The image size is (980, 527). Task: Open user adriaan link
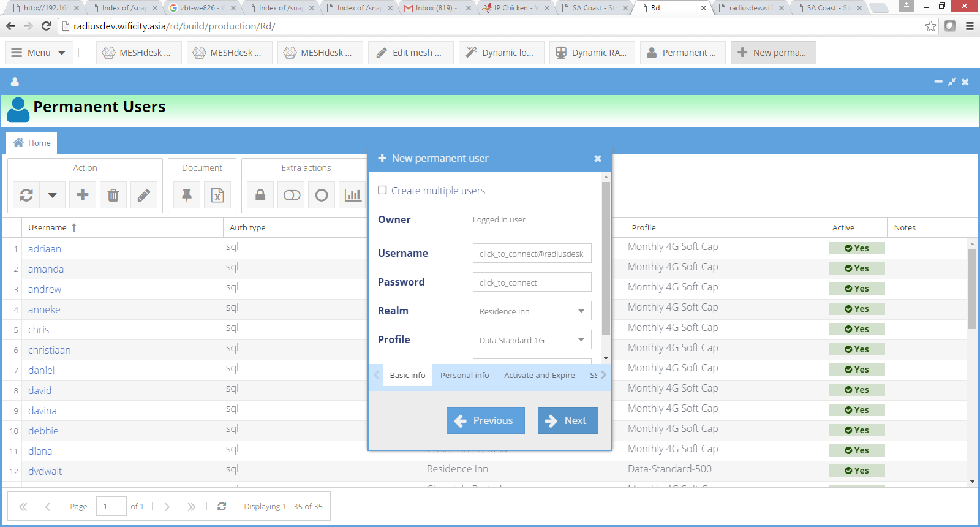[45, 249]
